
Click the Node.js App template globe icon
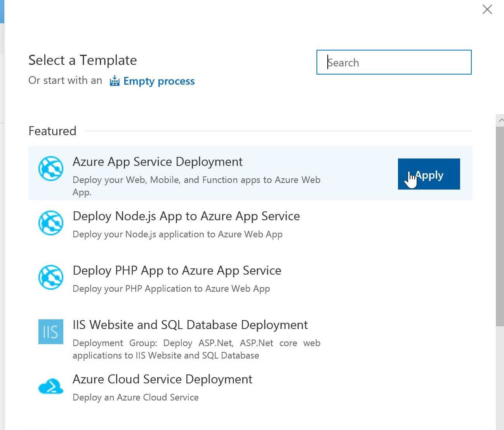pyautogui.click(x=50, y=223)
